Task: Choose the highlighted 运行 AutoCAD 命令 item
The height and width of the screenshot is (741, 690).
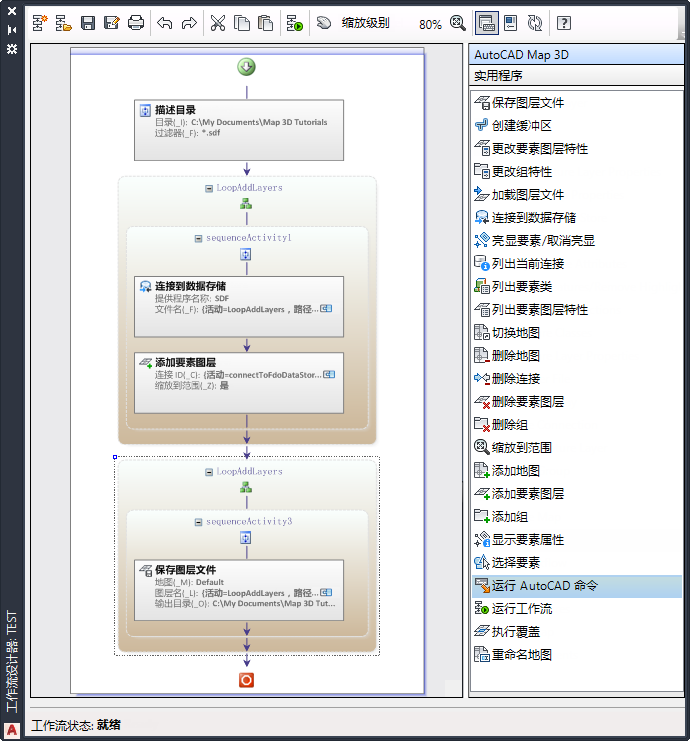Action: point(577,586)
